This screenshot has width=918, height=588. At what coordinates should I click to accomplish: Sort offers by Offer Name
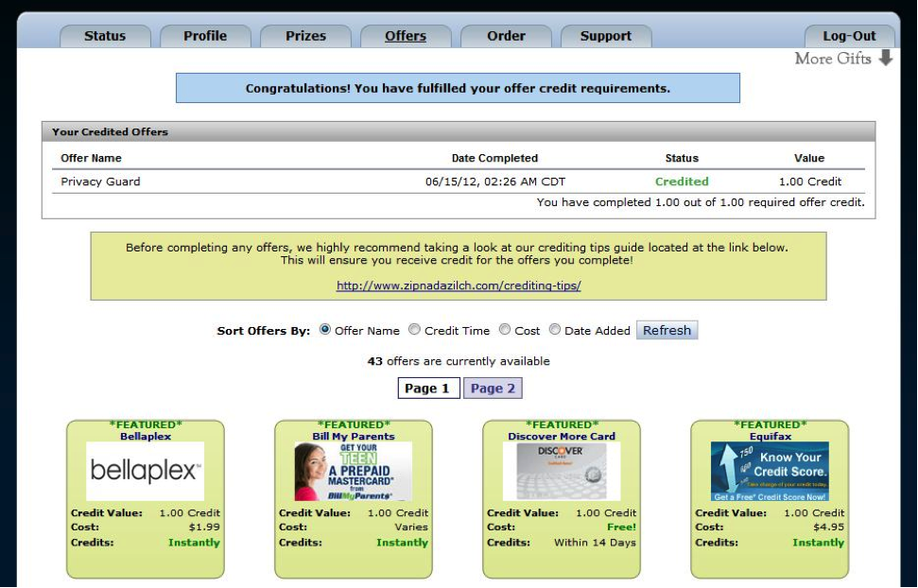[x=325, y=330]
